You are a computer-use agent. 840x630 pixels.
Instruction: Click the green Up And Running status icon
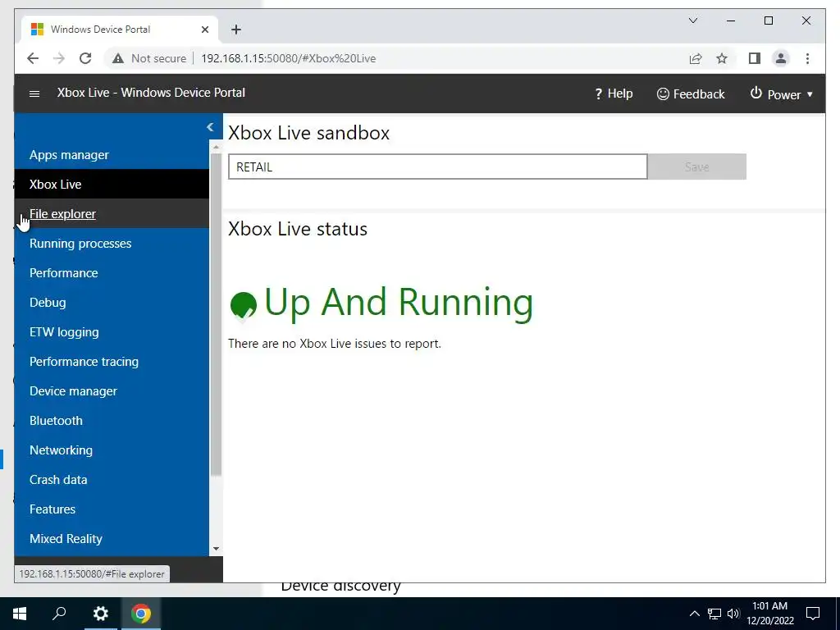(x=243, y=305)
